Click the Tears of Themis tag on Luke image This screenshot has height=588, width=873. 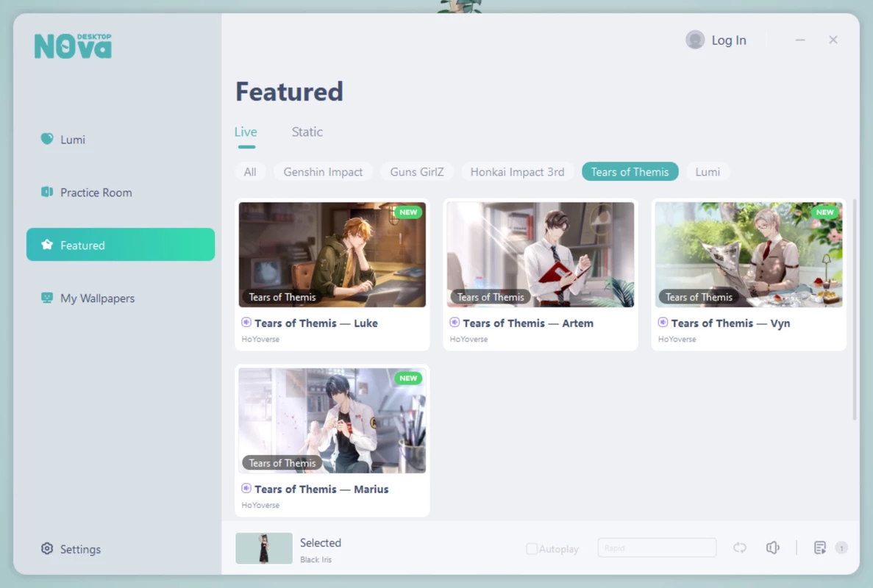[x=282, y=297]
